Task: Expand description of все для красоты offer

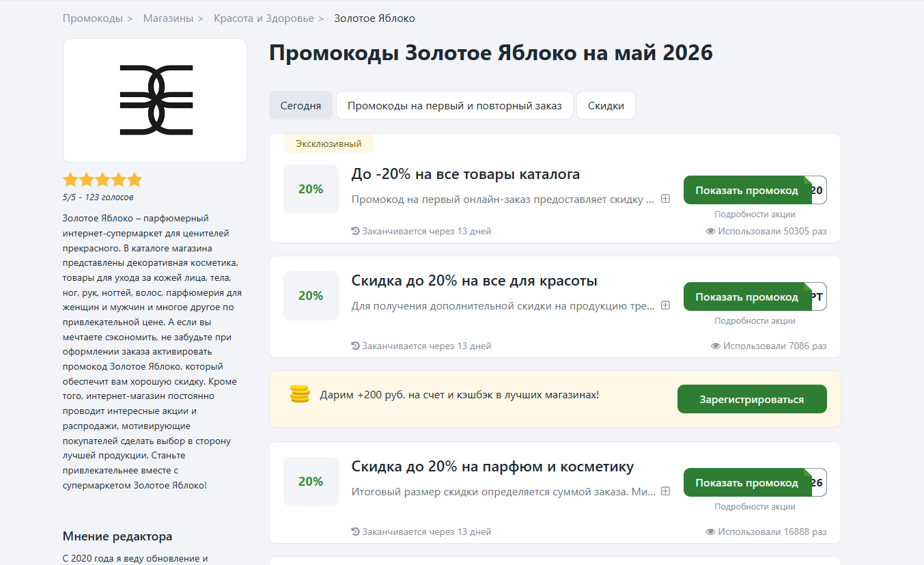Action: pos(665,305)
